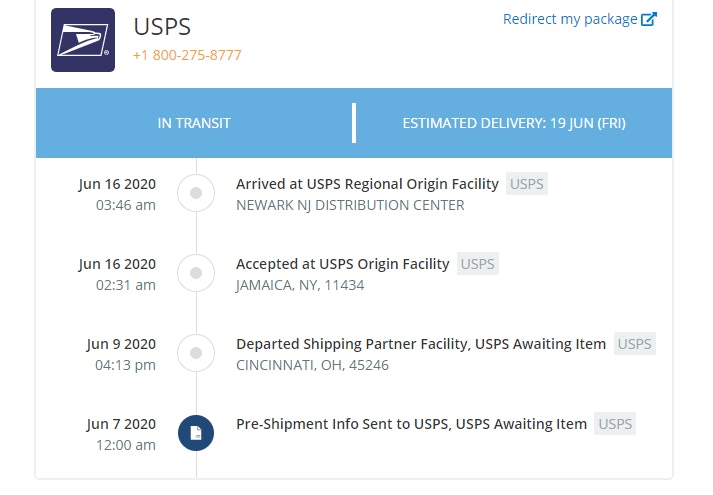The image size is (713, 495).
Task: Click USPS tag beside Accepted at Origin Facility
Action: pos(478,264)
